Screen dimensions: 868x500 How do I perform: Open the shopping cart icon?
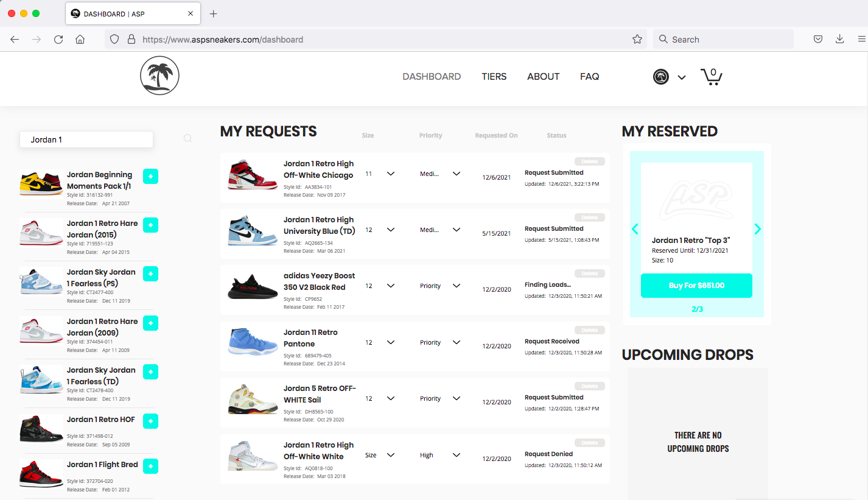click(x=711, y=77)
